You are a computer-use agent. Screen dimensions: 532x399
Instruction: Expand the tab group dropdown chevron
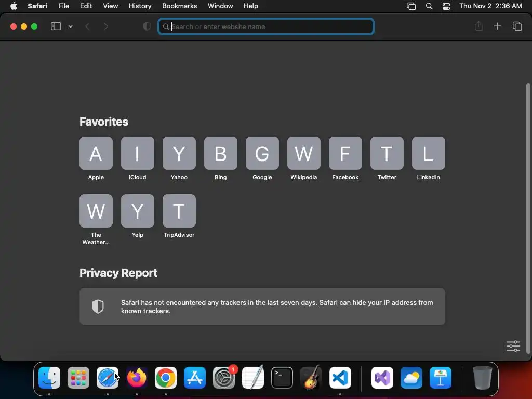click(70, 26)
